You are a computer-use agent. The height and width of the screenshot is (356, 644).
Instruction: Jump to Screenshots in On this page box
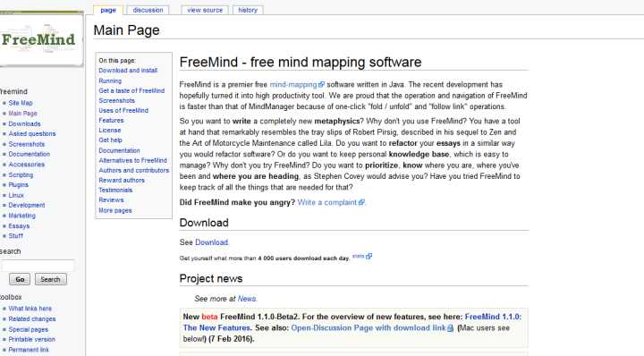tap(116, 100)
